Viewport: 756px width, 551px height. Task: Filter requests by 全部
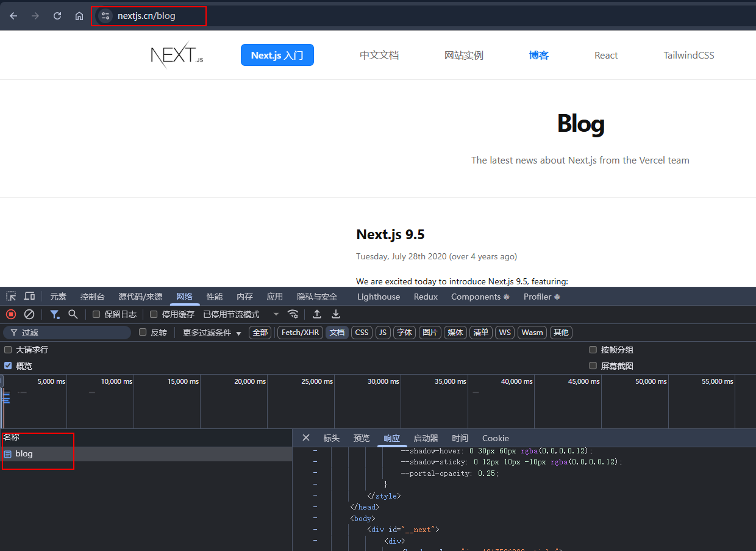tap(260, 333)
